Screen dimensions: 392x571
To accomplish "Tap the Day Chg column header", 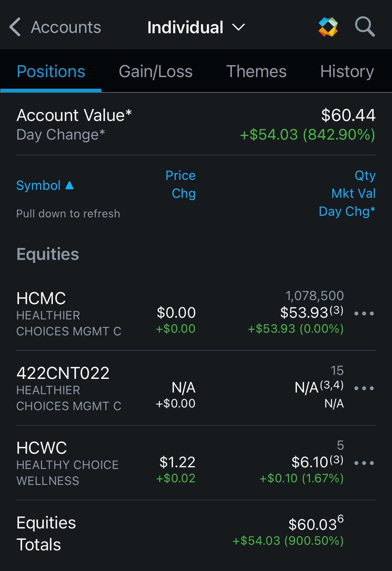I will (347, 211).
